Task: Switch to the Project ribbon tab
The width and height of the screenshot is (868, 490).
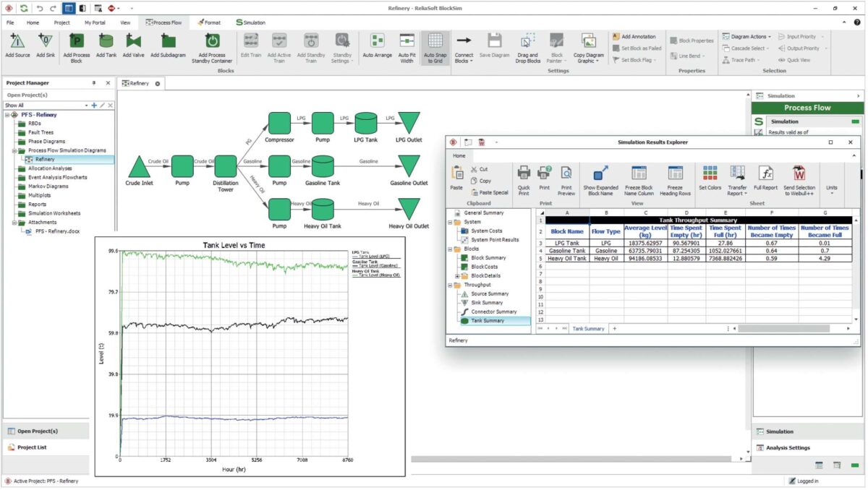Action: (62, 22)
